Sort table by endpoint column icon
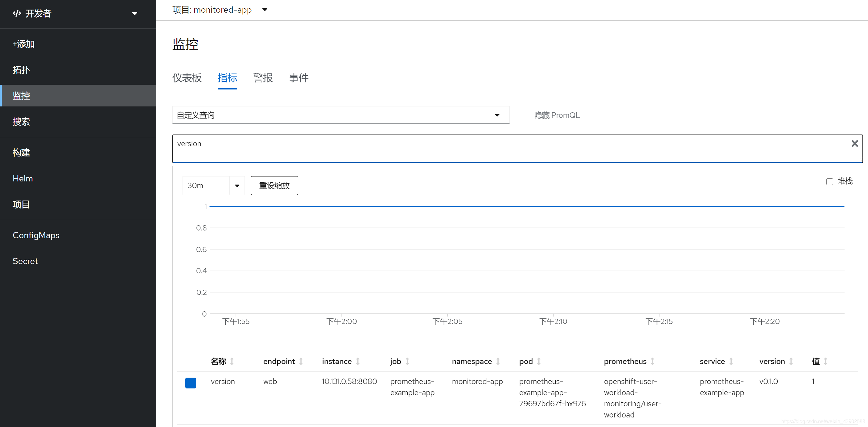Screen dimensions: 868x427 click(x=301, y=362)
